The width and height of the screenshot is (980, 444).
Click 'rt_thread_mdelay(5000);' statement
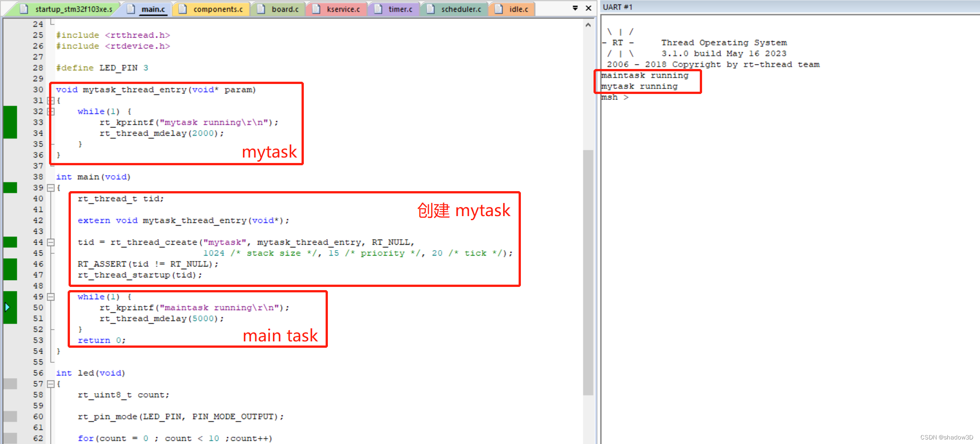click(x=162, y=319)
